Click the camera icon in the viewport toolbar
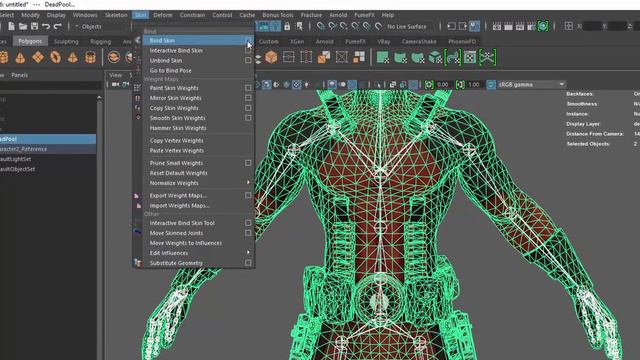The image size is (640, 360). pos(116,84)
